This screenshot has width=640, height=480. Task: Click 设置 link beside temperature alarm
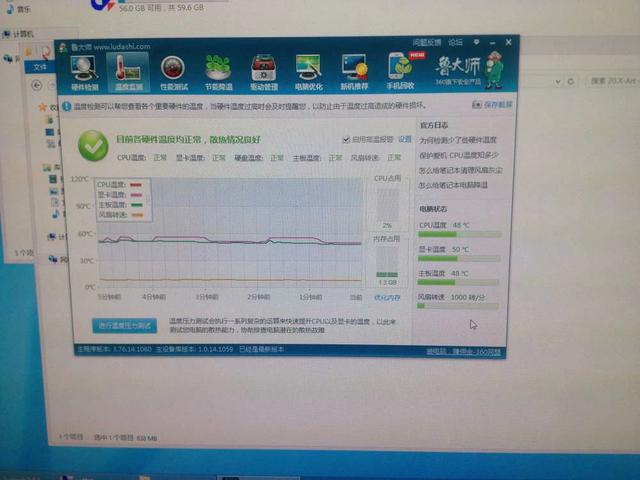[x=404, y=139]
